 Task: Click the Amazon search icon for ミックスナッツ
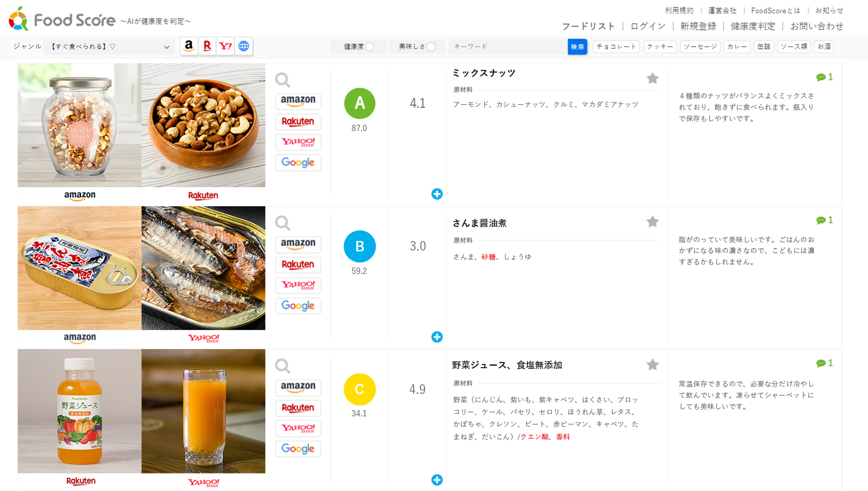(x=297, y=100)
